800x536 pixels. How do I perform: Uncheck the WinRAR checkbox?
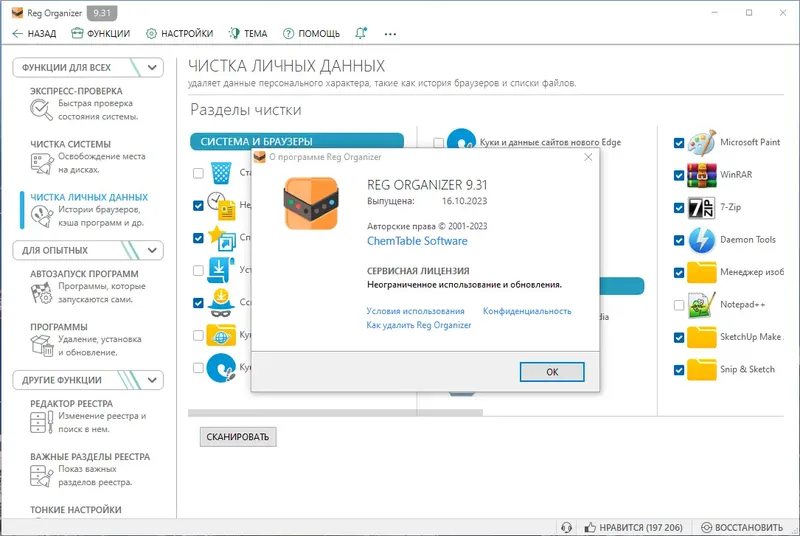pos(679,175)
